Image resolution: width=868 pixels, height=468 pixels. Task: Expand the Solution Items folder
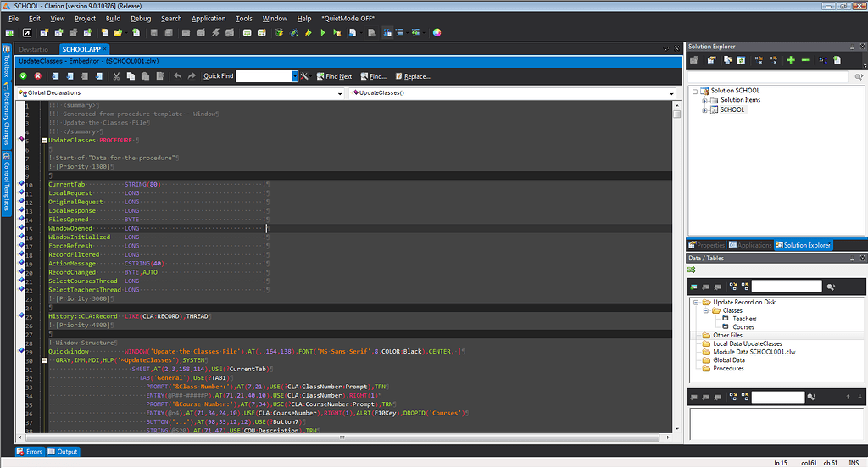click(x=704, y=100)
